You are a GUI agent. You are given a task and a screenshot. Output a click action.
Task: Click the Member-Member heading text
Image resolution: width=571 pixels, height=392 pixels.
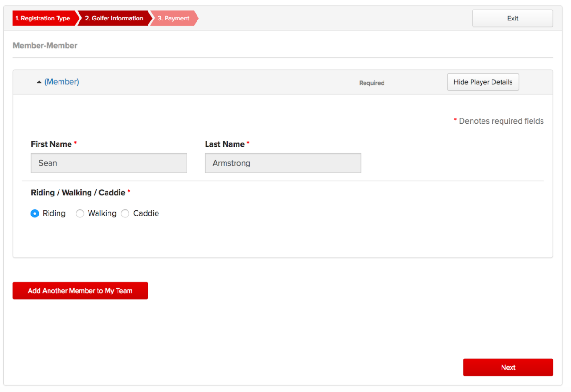tap(45, 46)
